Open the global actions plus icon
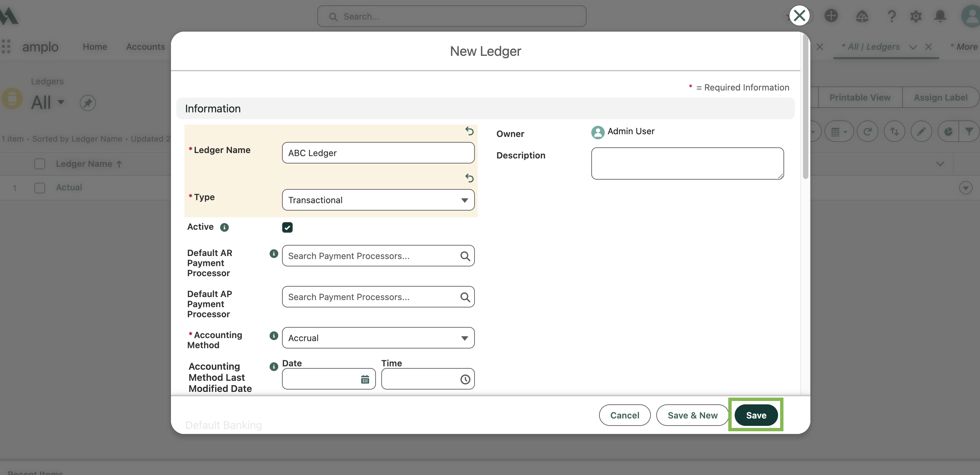 pos(831,15)
